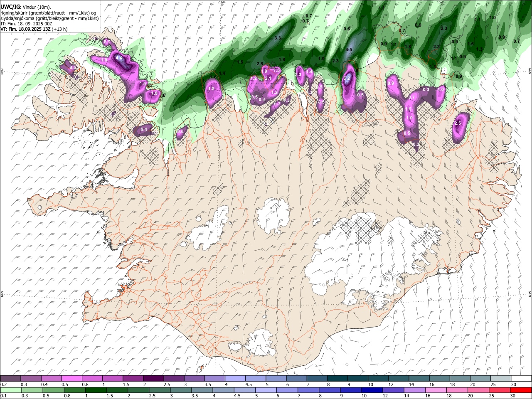
Task: Select the crimson 25–30 rain legend swatch
Action: [x=500, y=390]
